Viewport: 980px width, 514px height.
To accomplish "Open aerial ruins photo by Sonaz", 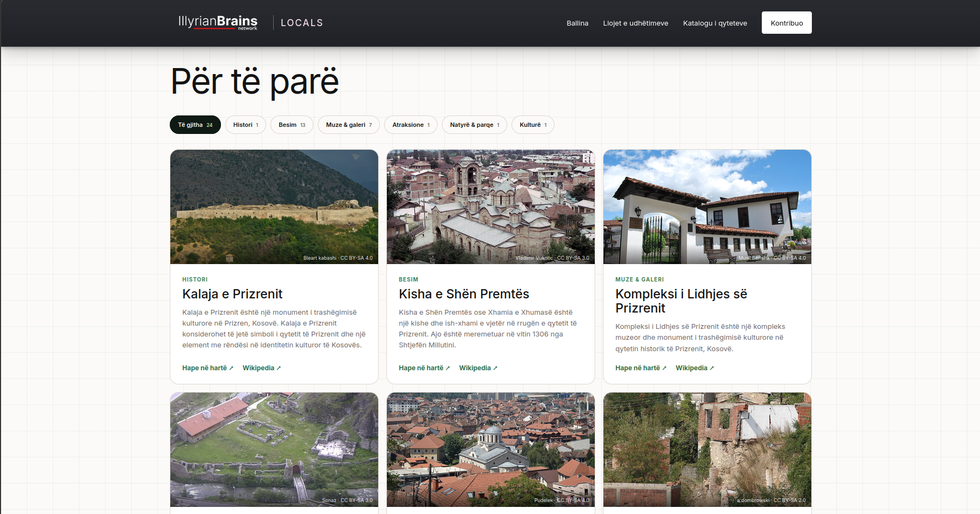I will (x=274, y=450).
